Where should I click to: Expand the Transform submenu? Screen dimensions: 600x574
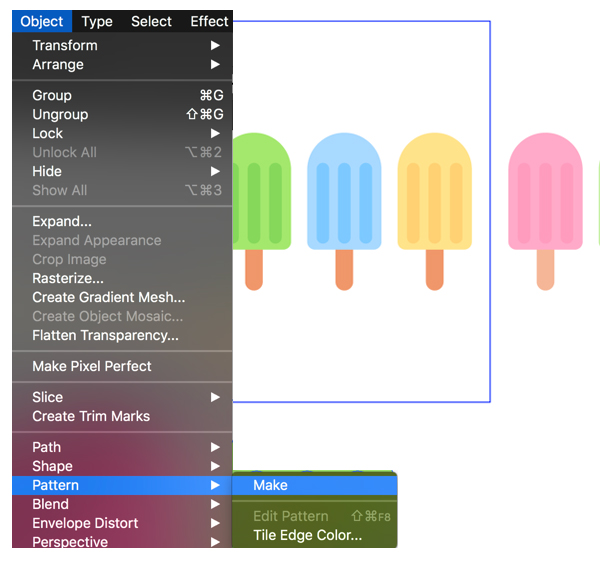click(x=65, y=45)
